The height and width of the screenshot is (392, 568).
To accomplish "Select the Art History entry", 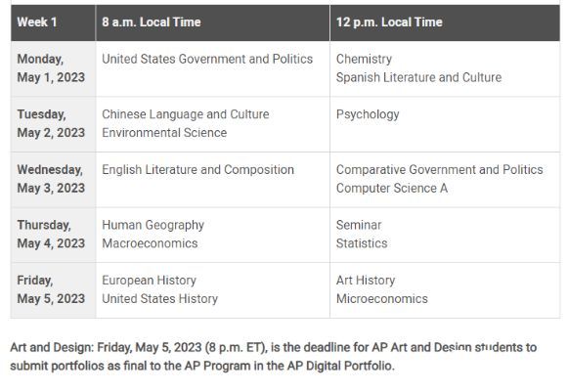I will [366, 281].
